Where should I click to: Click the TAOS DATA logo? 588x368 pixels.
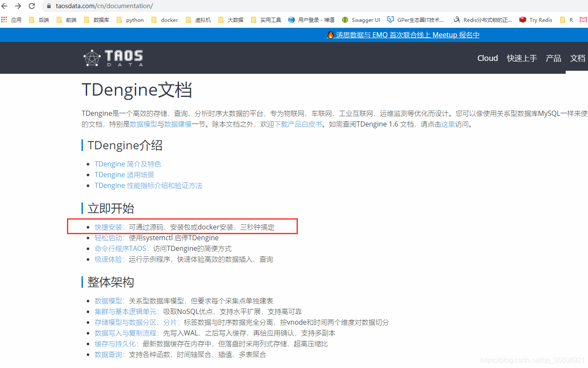pos(113,57)
